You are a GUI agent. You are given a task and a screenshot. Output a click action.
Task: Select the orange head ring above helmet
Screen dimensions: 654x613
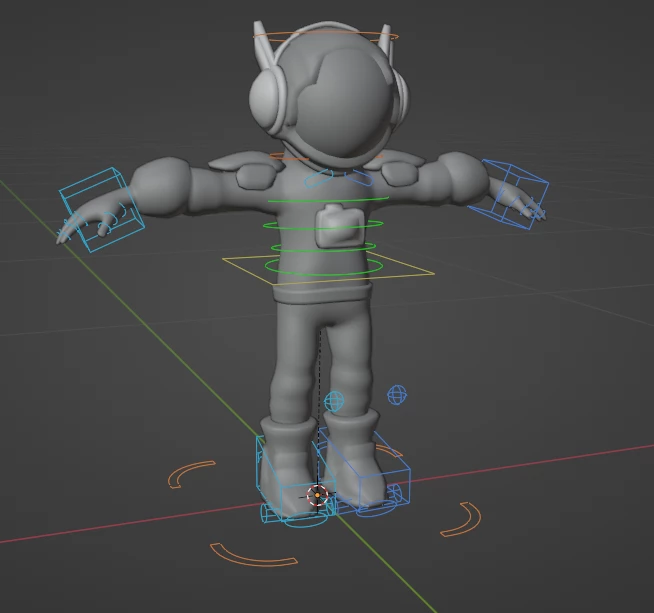326,36
